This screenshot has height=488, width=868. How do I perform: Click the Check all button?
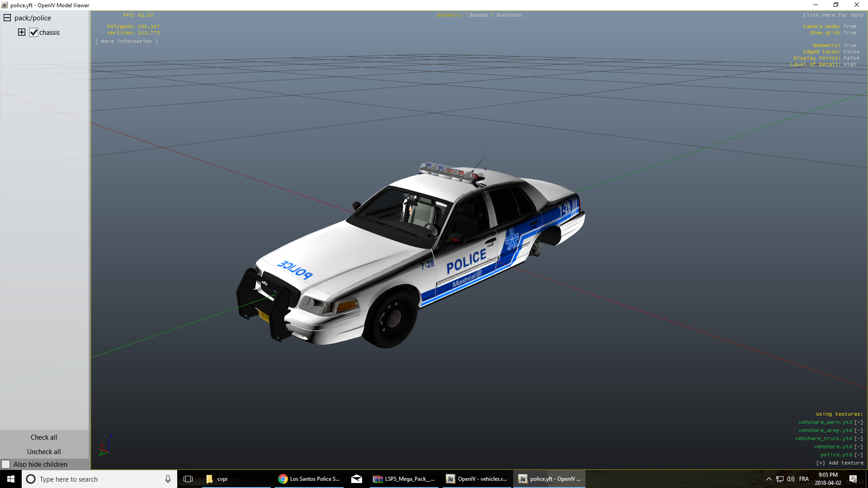click(x=44, y=437)
